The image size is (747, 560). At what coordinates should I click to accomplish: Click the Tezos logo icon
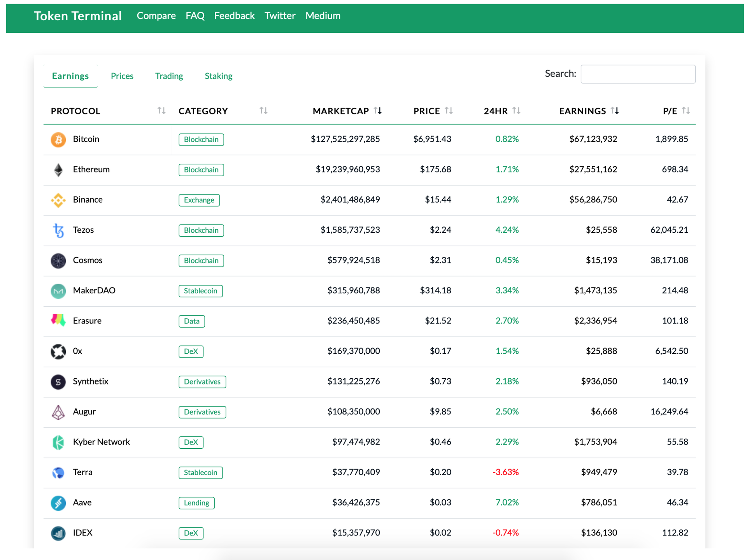coord(58,230)
